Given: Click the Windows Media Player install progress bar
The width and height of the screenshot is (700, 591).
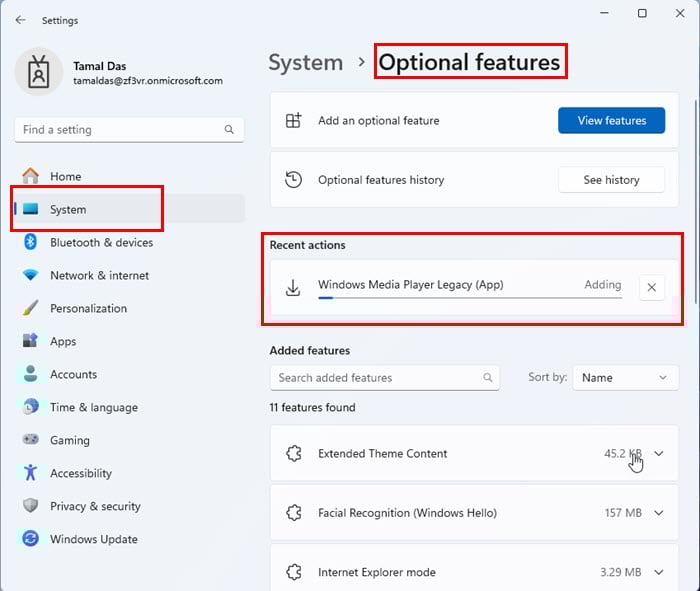Looking at the screenshot, I should (x=469, y=297).
